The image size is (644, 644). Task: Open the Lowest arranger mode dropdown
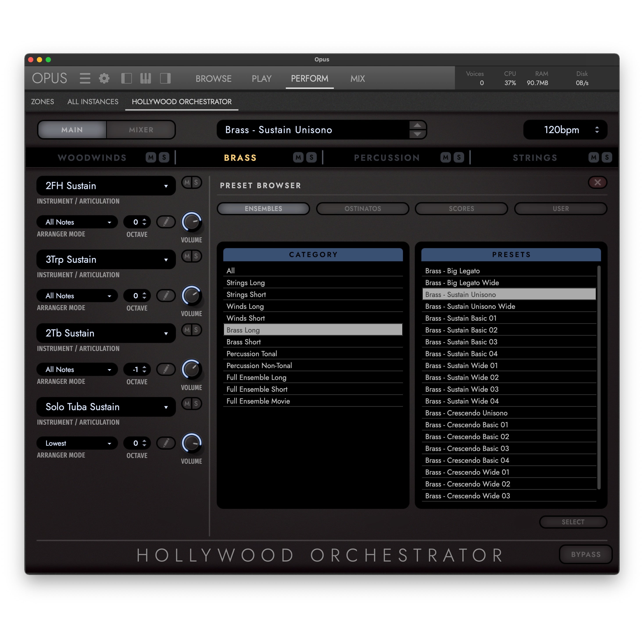coord(77,443)
